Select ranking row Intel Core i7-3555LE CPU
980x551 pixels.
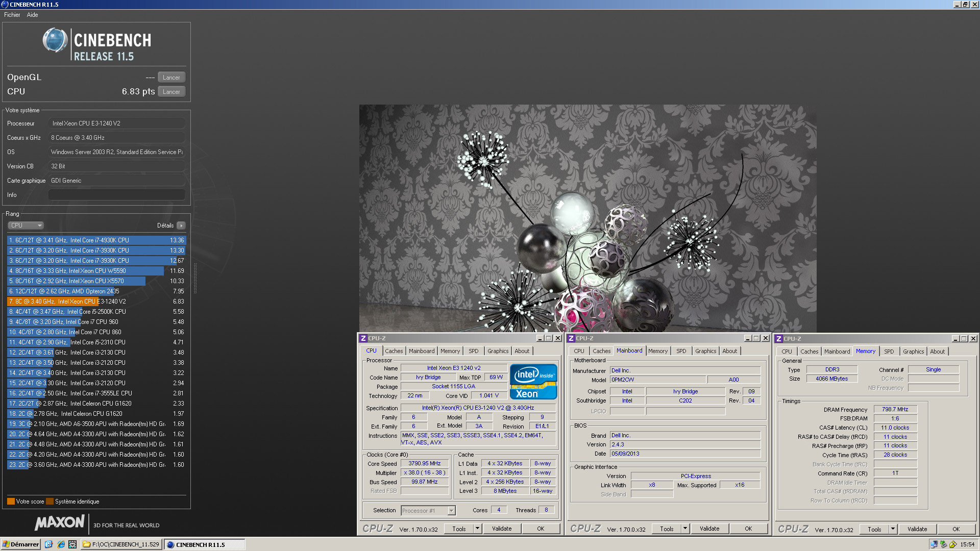click(96, 393)
